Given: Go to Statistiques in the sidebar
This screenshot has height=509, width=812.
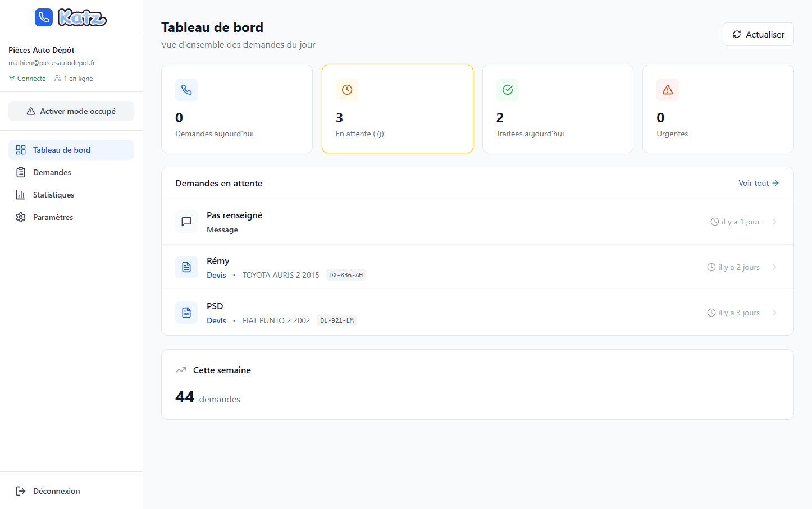Looking at the screenshot, I should 53,195.
